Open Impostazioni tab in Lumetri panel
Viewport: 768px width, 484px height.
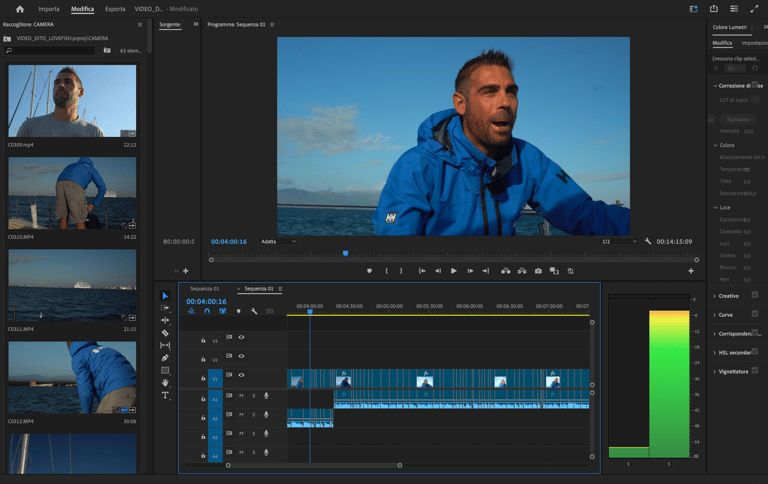pyautogui.click(x=754, y=43)
